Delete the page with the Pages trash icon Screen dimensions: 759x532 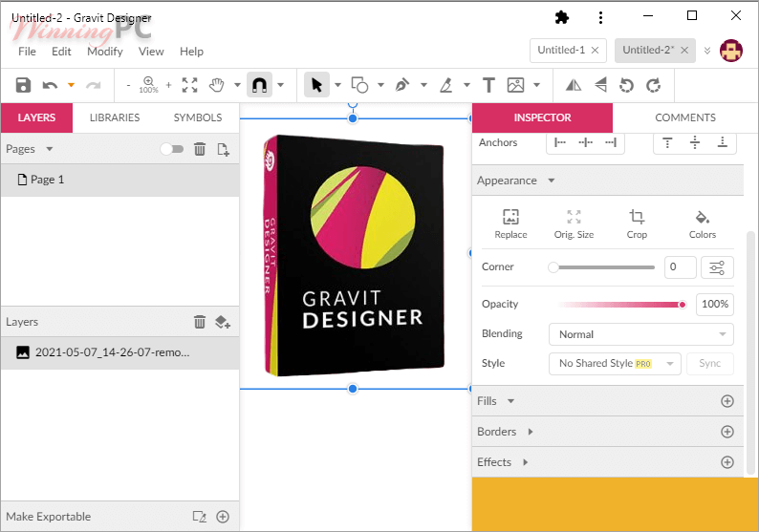pyautogui.click(x=200, y=149)
